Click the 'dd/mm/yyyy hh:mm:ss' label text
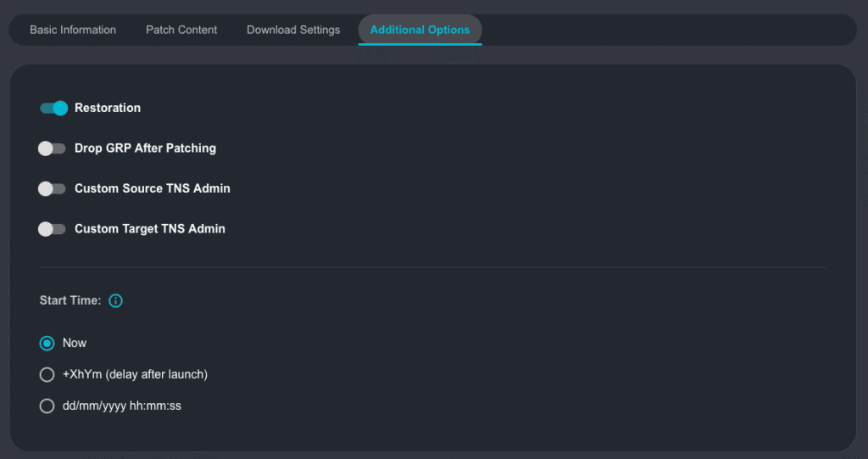The height and width of the screenshot is (459, 868). coord(121,406)
